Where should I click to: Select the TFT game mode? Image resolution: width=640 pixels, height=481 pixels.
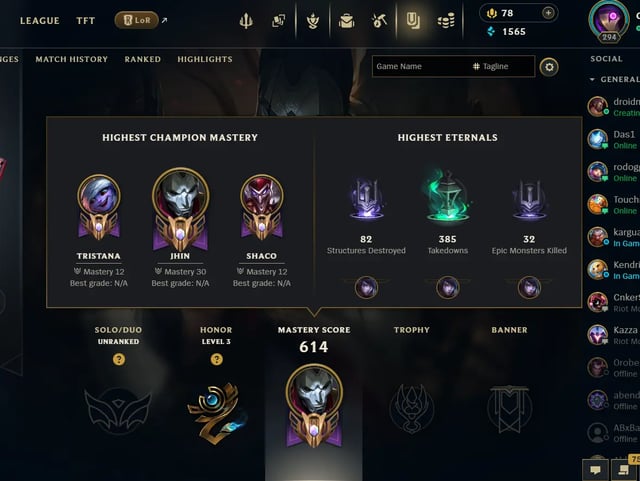pos(86,21)
